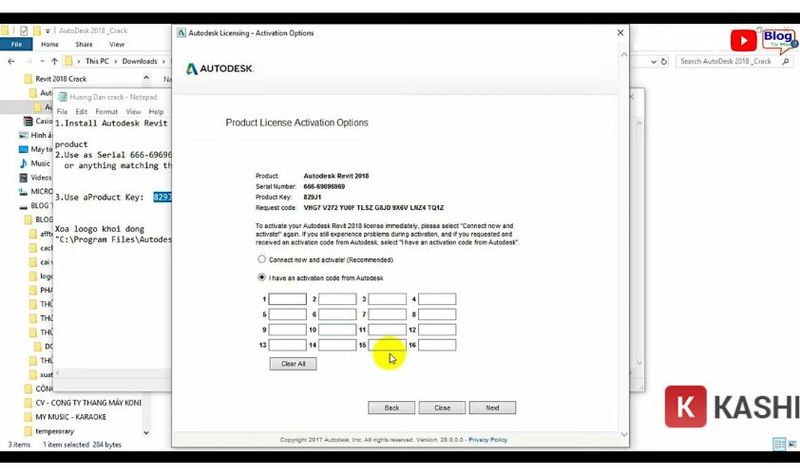Image resolution: width=800 pixels, height=475 pixels.
Task: Open the File tab in File Explorer
Action: pyautogui.click(x=16, y=44)
